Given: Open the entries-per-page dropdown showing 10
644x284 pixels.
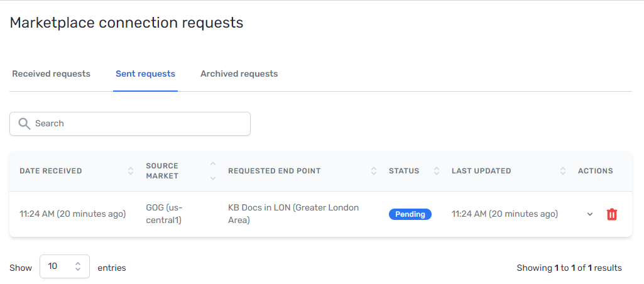Looking at the screenshot, I should (x=64, y=266).
